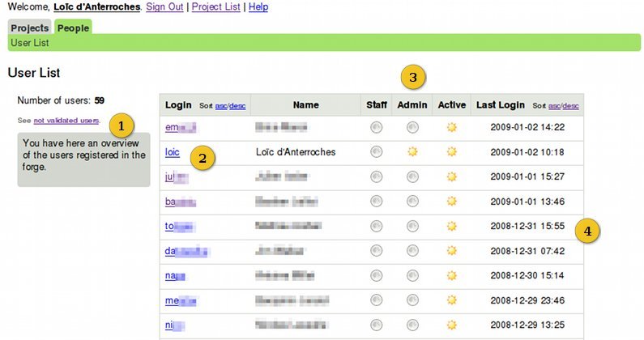Click the Number of users count 59
644x340 pixels.
click(100, 100)
